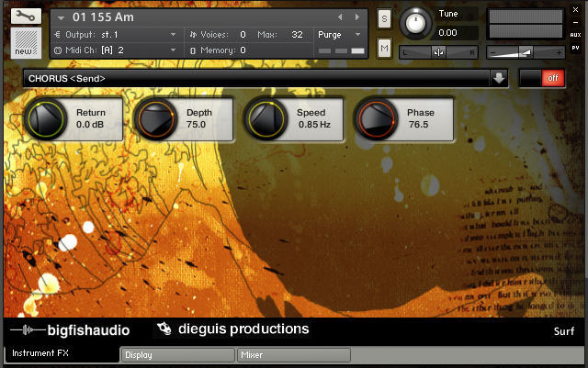Click the Max voices value 32

(x=297, y=35)
